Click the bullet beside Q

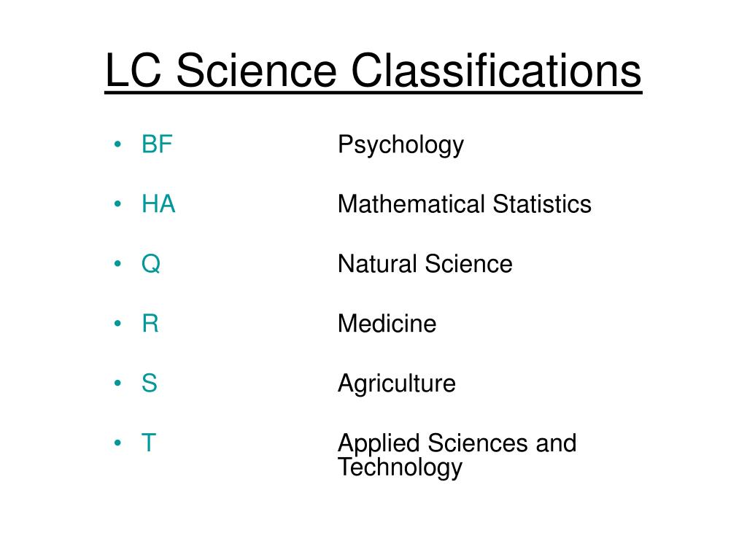point(117,264)
